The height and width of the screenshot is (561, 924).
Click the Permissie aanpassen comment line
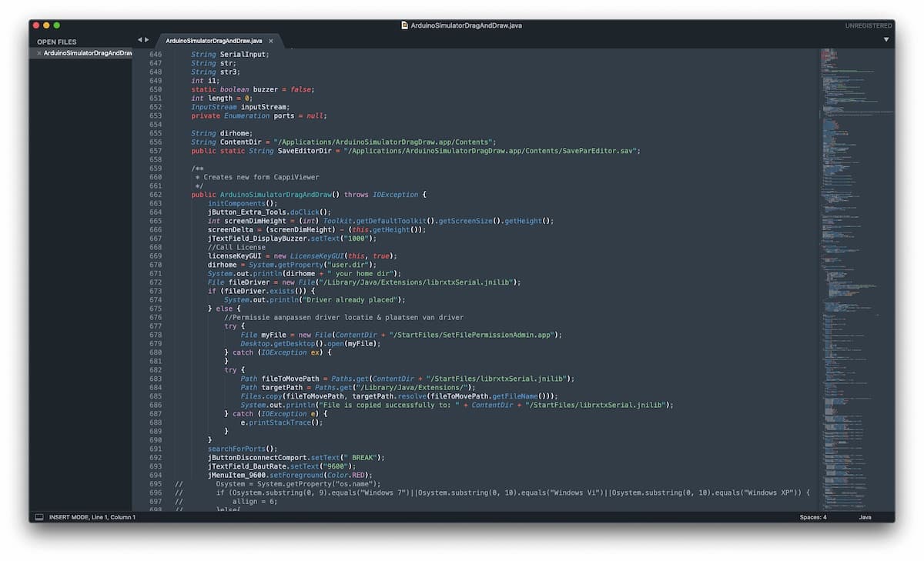[343, 317]
